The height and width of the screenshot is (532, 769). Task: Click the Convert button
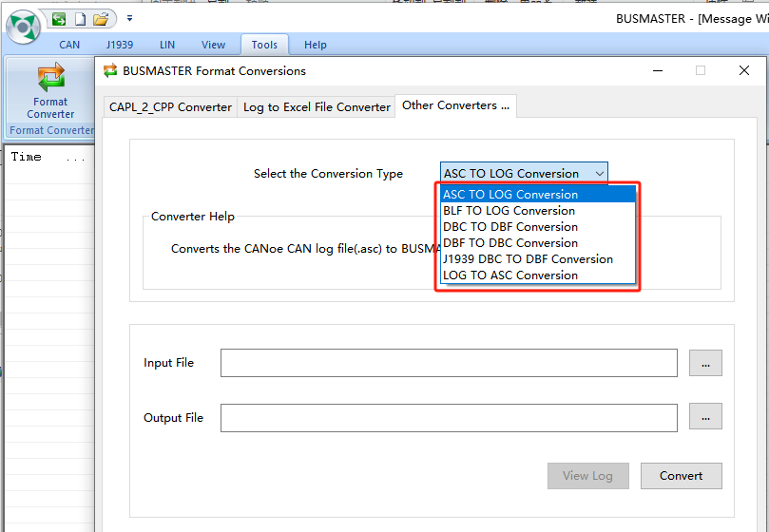[x=682, y=476]
